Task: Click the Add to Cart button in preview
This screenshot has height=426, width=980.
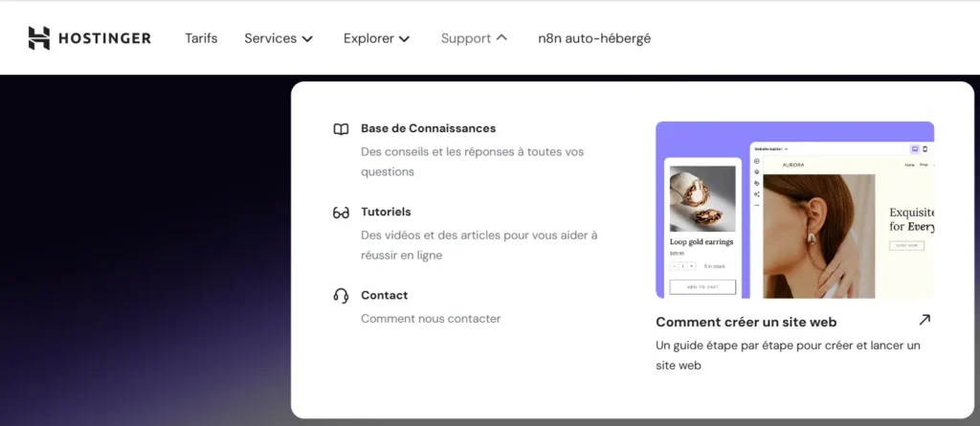Action: pos(702,287)
